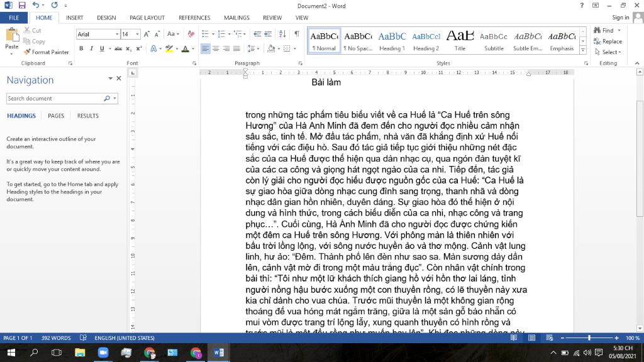Viewport: 644px width, 362px height.
Task: Toggle Italic formatting
Action: coord(91,48)
